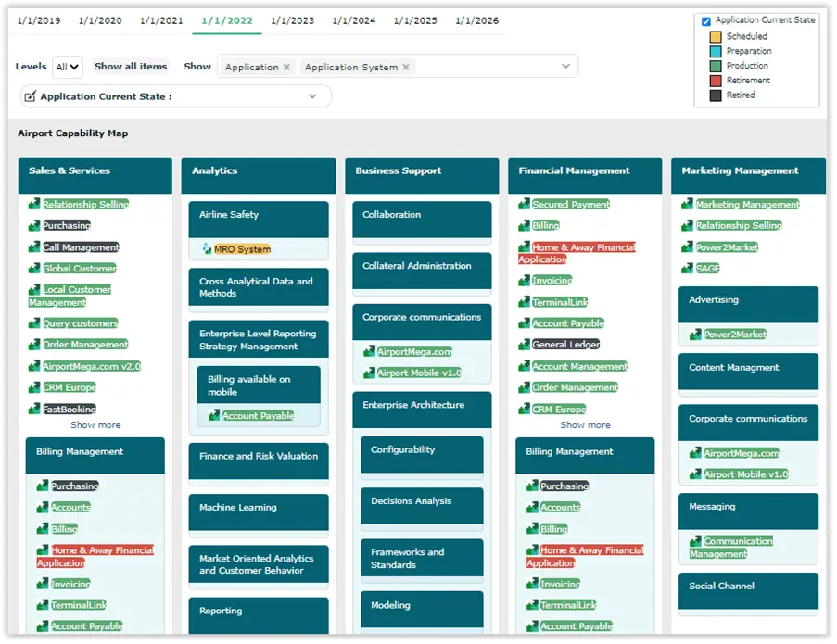This screenshot has width=837, height=644.
Task: Click the Social Channel capability box
Action: (x=748, y=590)
